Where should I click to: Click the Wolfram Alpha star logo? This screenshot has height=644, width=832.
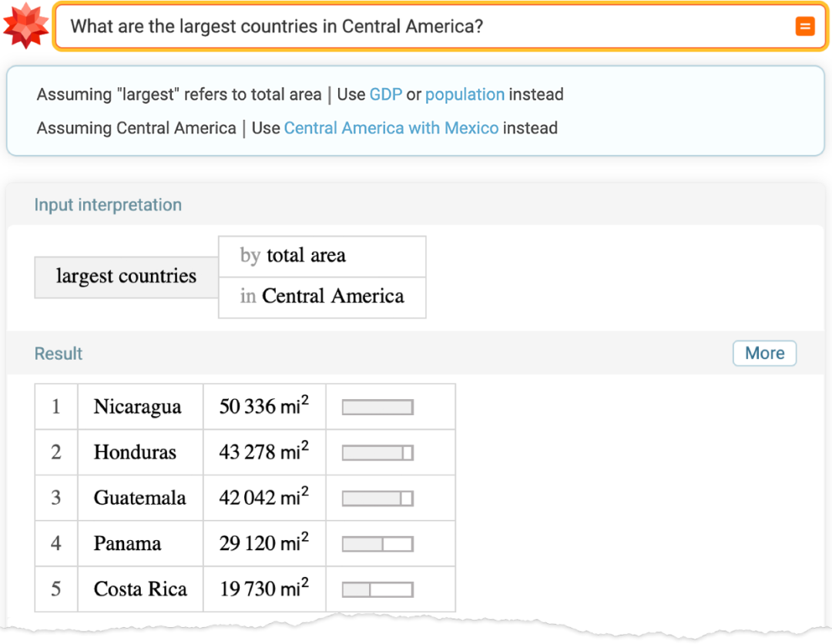click(x=25, y=26)
